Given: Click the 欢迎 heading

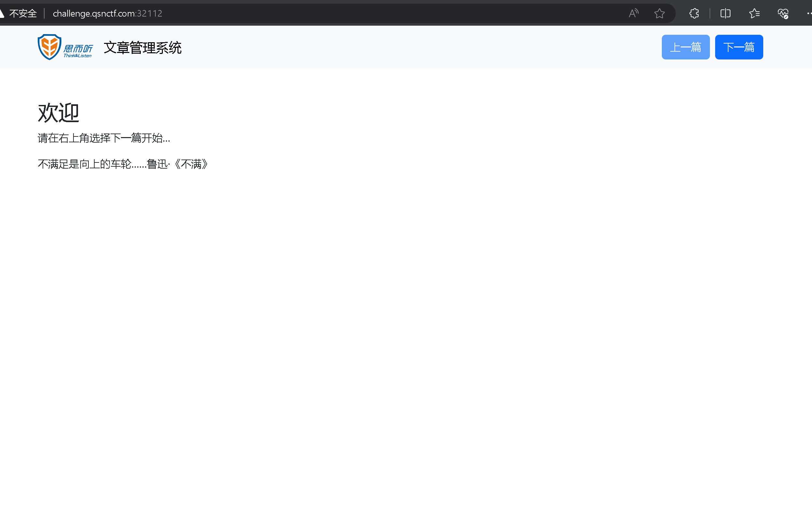Looking at the screenshot, I should click(x=58, y=113).
